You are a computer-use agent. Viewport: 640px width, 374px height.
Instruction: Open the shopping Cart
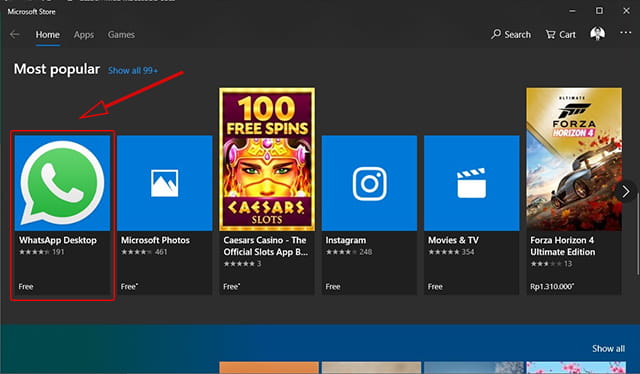click(x=560, y=34)
